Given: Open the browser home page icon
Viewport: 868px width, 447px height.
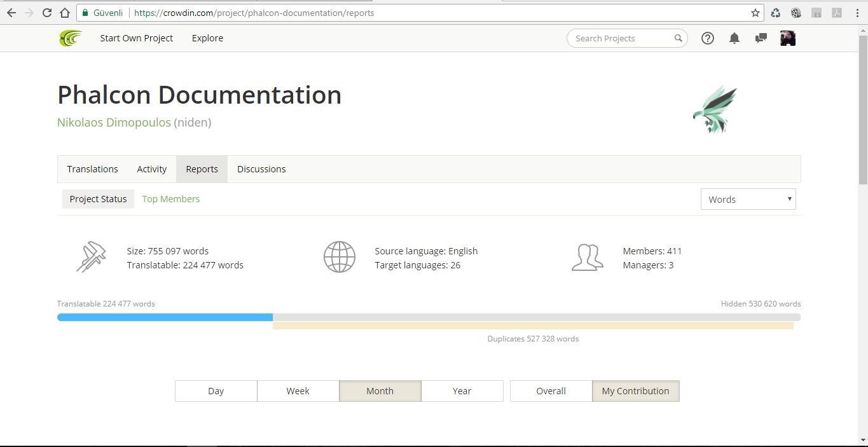Looking at the screenshot, I should point(65,13).
